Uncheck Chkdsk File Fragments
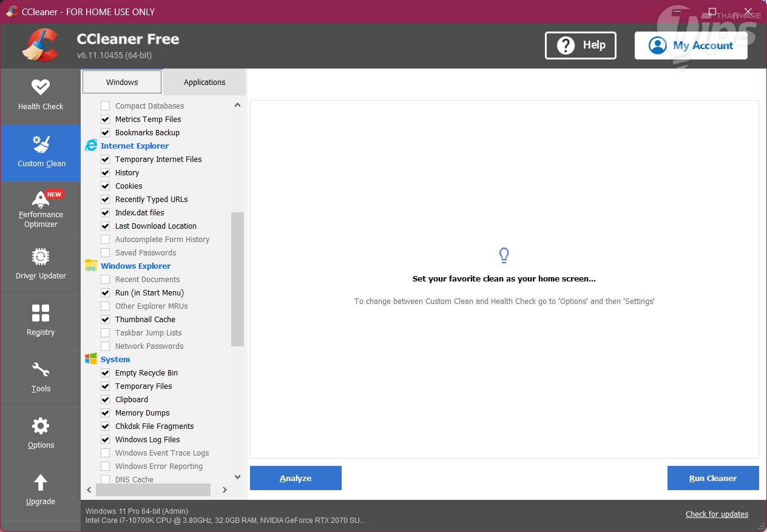This screenshot has height=532, width=767. (106, 426)
